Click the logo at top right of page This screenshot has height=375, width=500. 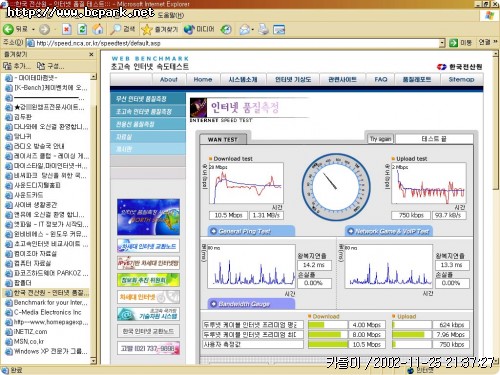coord(460,67)
